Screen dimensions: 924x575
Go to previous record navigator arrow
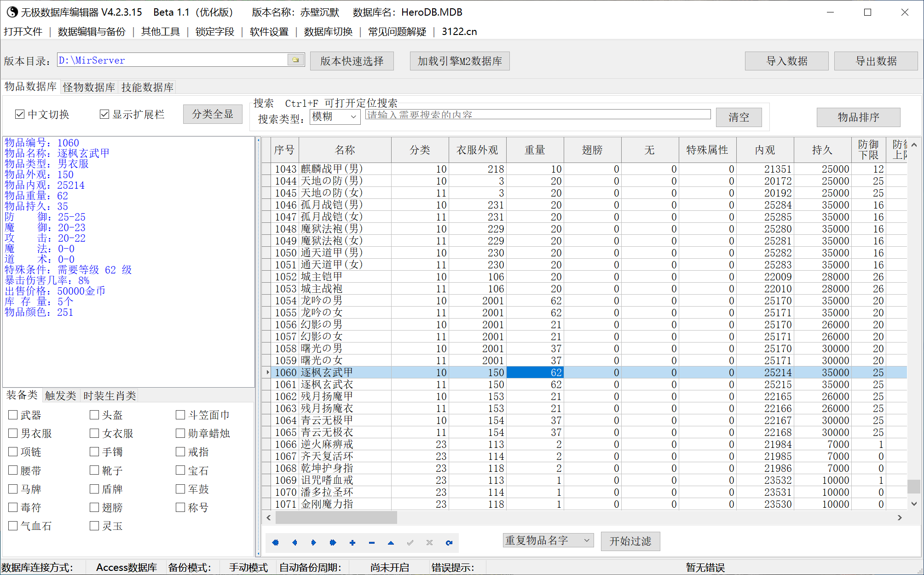(295, 543)
